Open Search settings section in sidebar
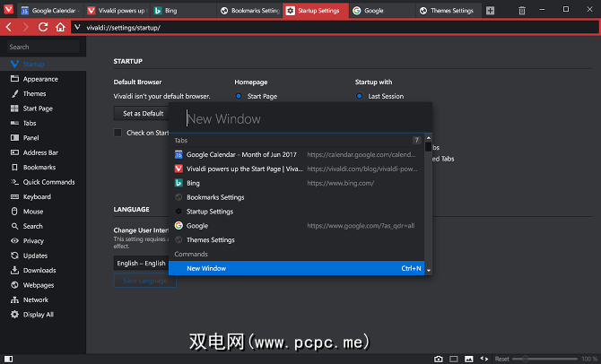 click(x=43, y=226)
